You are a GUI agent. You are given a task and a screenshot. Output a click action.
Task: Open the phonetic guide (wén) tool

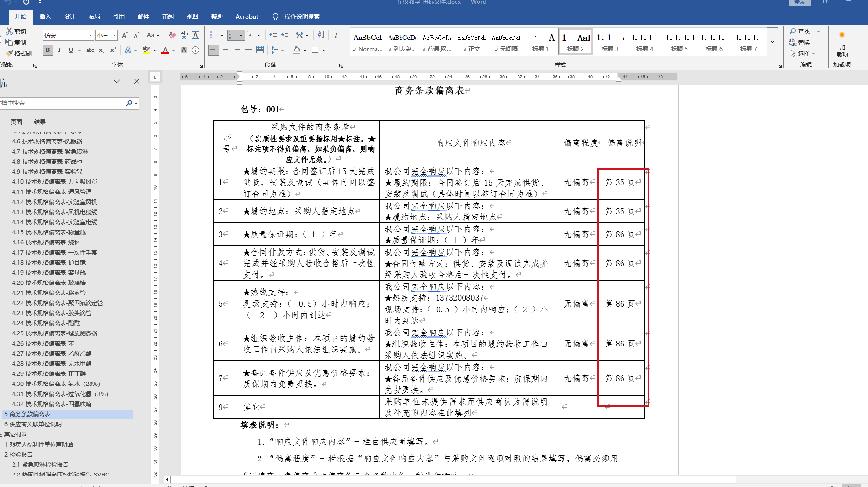pyautogui.click(x=184, y=35)
